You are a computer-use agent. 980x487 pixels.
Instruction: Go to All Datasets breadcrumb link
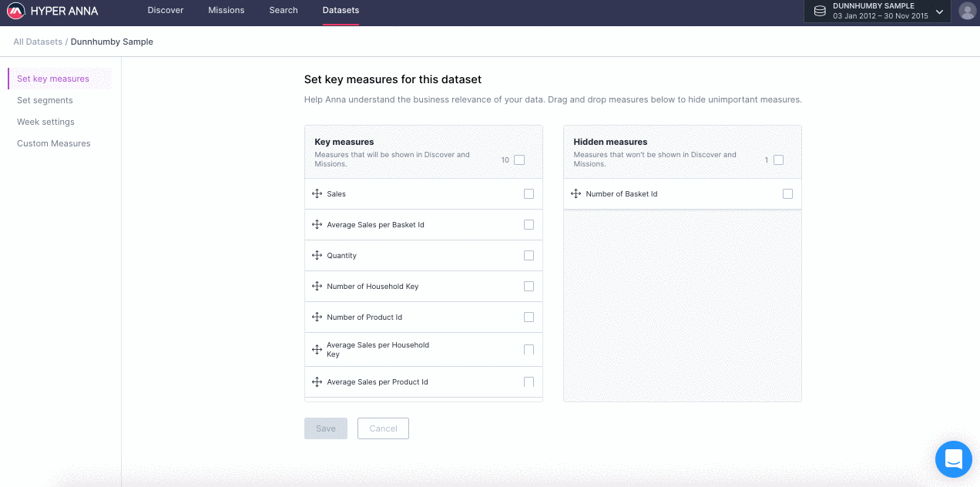(x=38, y=42)
